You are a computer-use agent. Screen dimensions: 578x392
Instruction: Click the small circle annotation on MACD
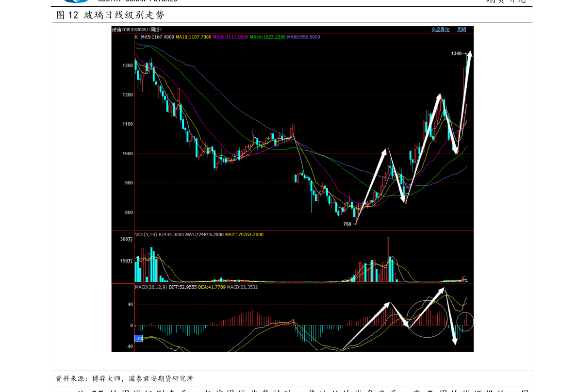tap(464, 321)
